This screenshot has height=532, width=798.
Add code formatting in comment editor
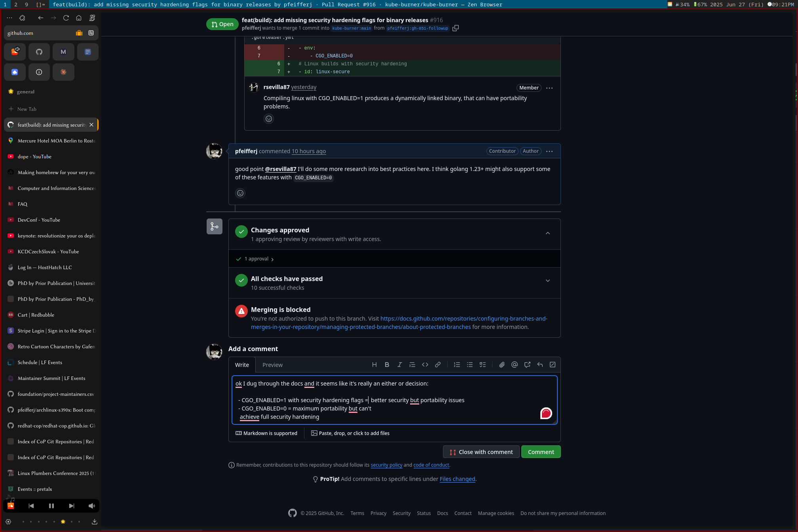(425, 365)
